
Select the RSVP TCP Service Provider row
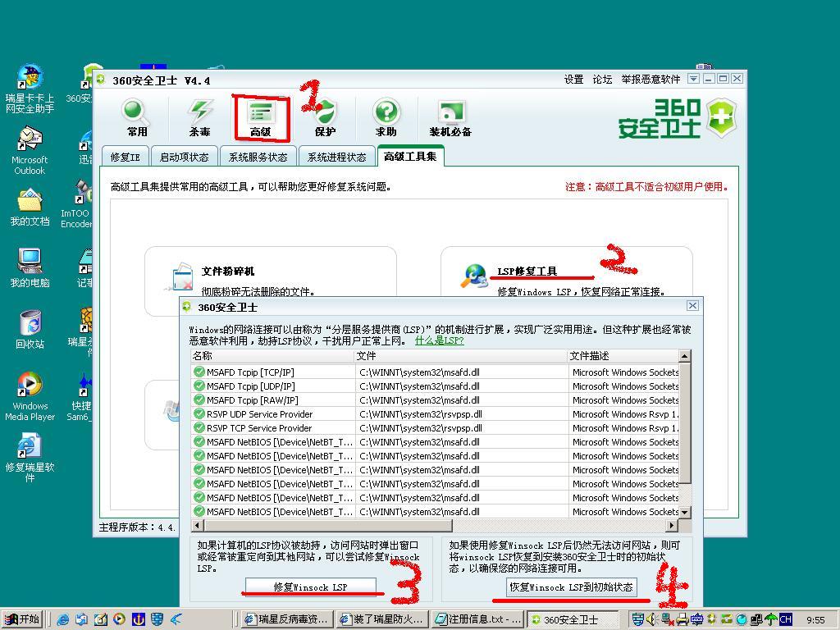(435, 427)
